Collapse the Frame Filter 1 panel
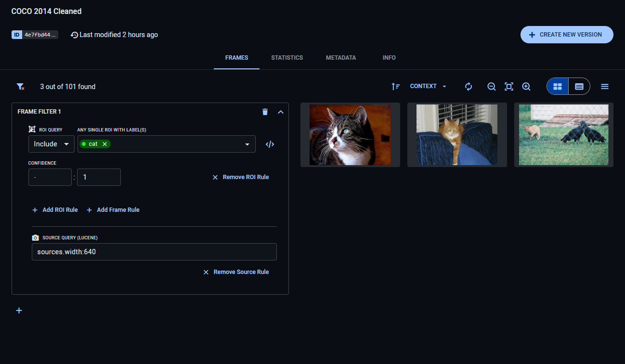 click(x=281, y=112)
